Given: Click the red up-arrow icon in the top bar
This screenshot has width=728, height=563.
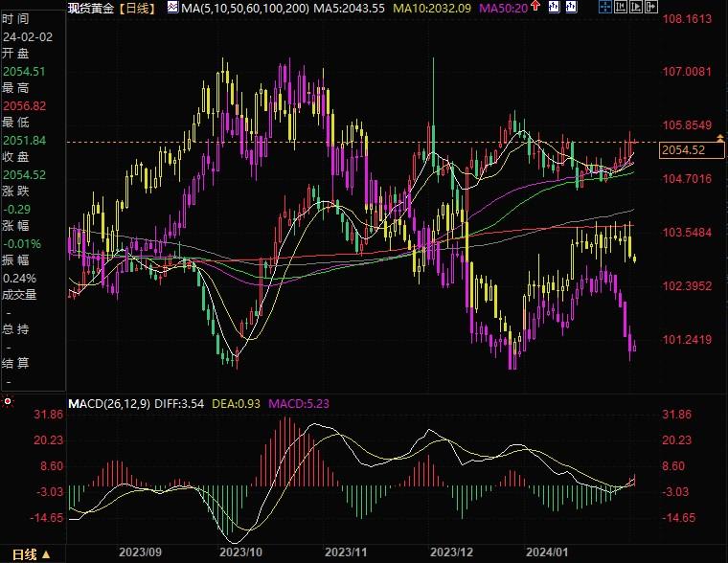Looking at the screenshot, I should tap(535, 8).
